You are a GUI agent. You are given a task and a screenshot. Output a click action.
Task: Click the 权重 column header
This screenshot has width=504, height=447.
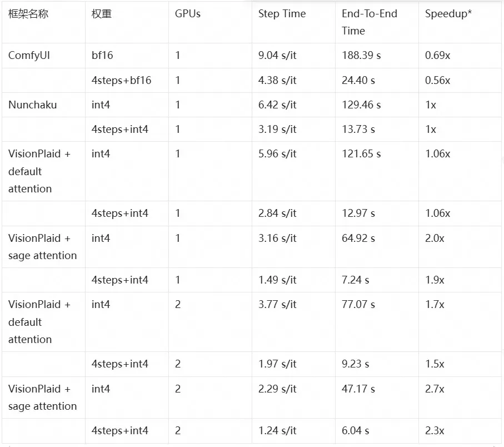tap(102, 14)
